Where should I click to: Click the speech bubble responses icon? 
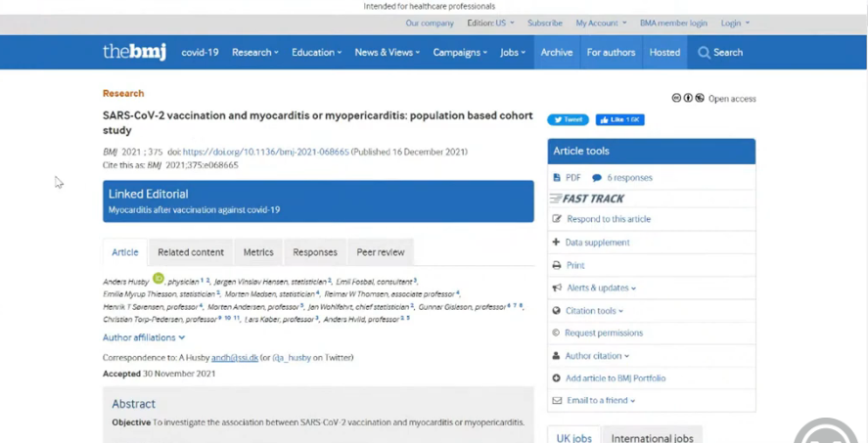pyautogui.click(x=597, y=178)
